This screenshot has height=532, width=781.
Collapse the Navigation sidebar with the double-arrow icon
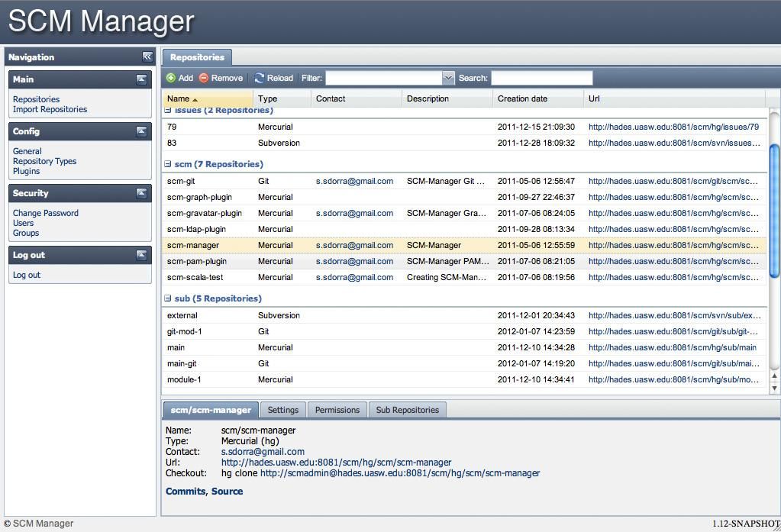pos(147,56)
